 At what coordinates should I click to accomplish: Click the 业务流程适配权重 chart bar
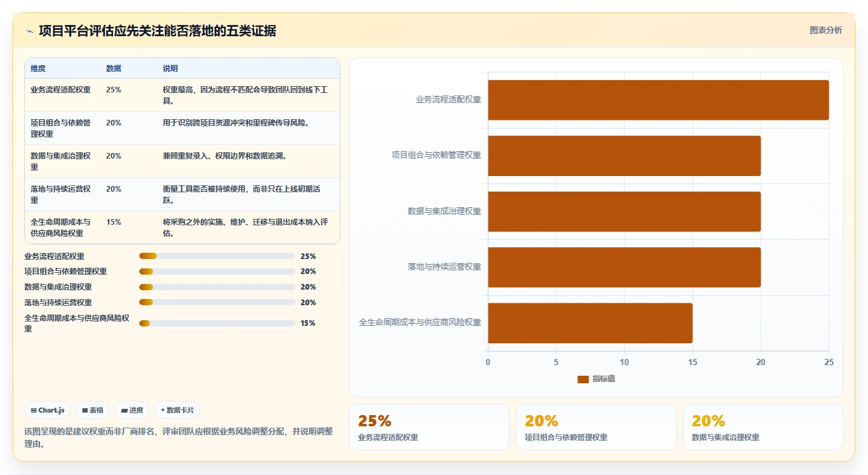pos(658,100)
